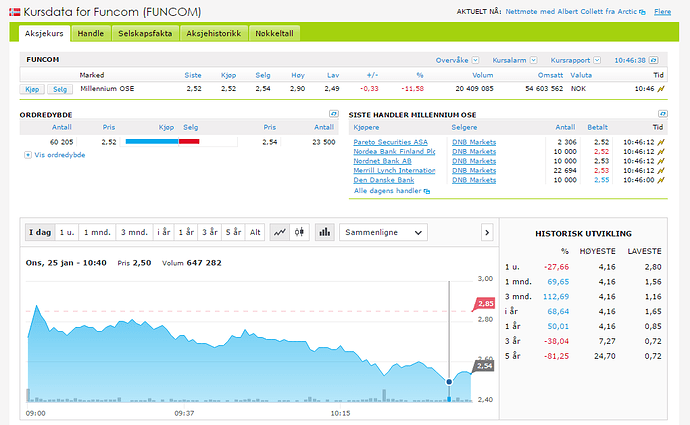Select the 1 u. chart period
This screenshot has height=425, width=690.
coord(67,232)
